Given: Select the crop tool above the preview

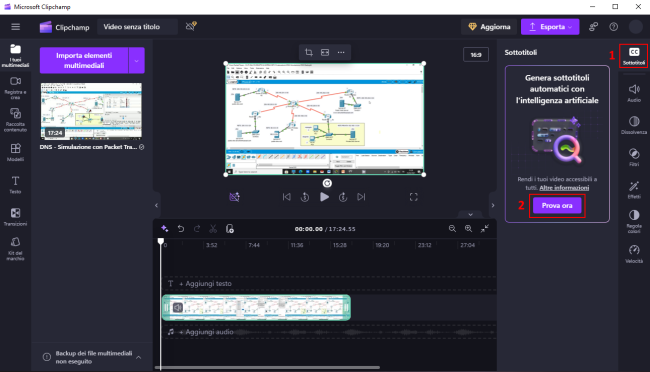Looking at the screenshot, I should click(x=309, y=52).
